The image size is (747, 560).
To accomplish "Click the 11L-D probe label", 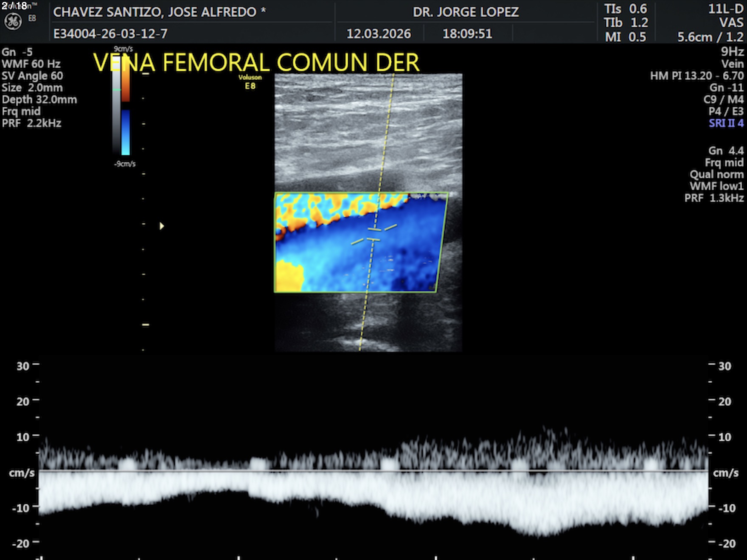I will (725, 9).
